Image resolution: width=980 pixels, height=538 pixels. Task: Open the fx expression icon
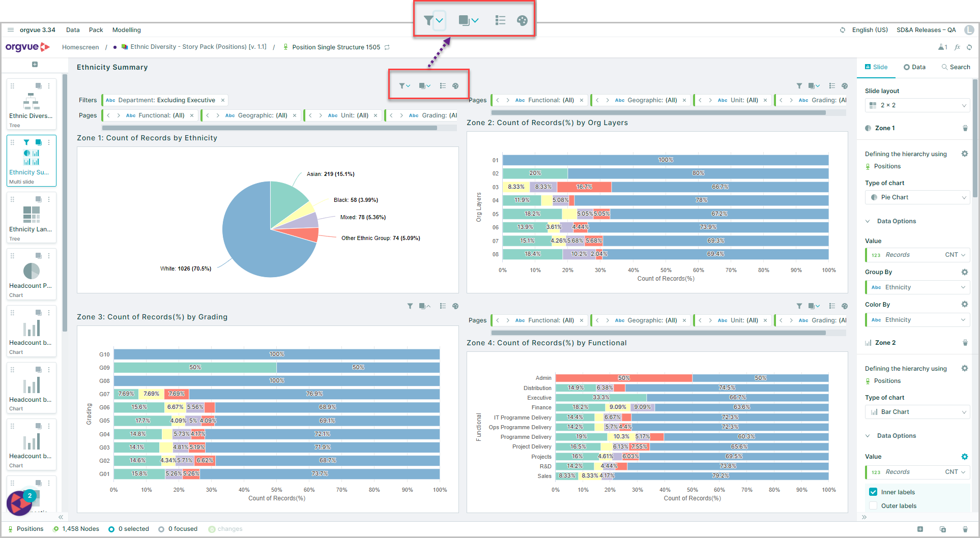(957, 47)
